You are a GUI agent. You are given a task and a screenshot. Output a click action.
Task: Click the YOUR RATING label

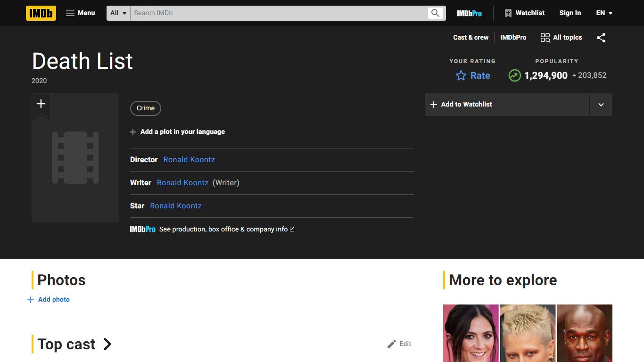472,61
